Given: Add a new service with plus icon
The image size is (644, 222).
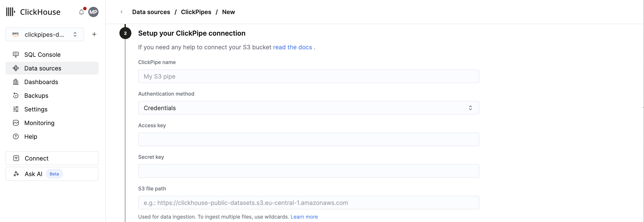Looking at the screenshot, I should [x=94, y=34].
